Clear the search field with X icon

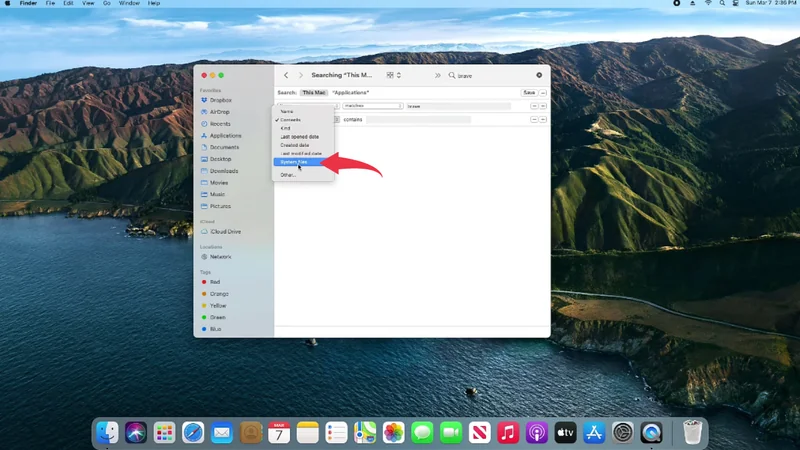point(539,75)
